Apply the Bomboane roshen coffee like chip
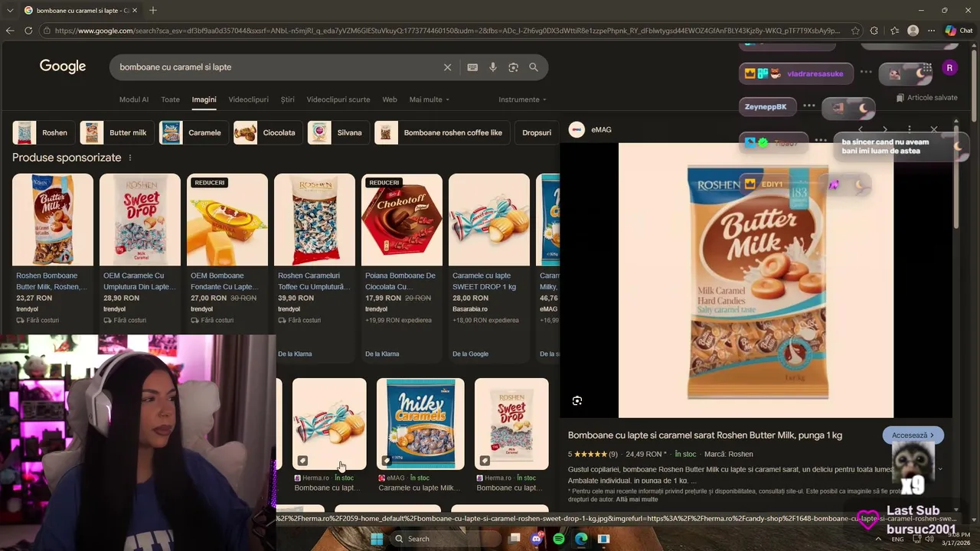The image size is (980, 551). (441, 132)
